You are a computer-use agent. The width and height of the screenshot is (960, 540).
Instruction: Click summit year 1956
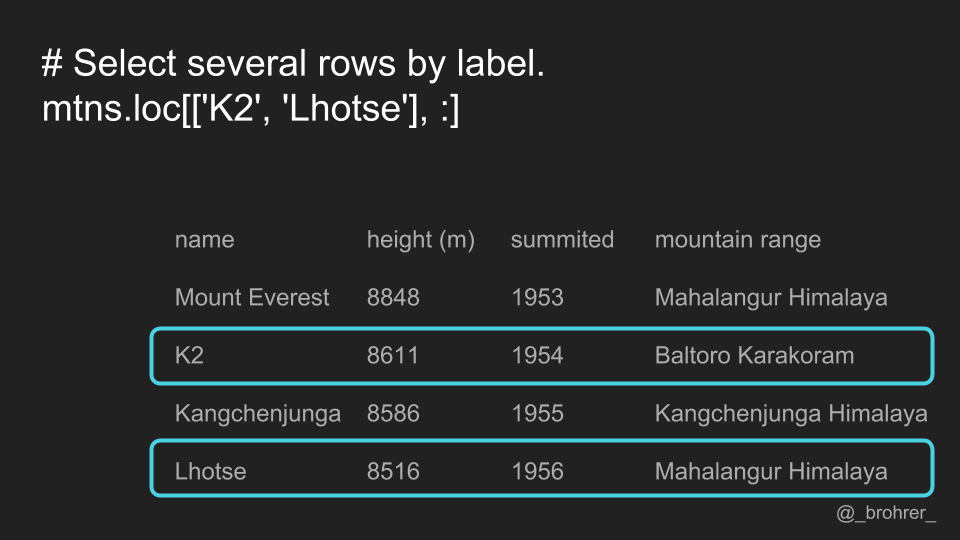coord(537,471)
